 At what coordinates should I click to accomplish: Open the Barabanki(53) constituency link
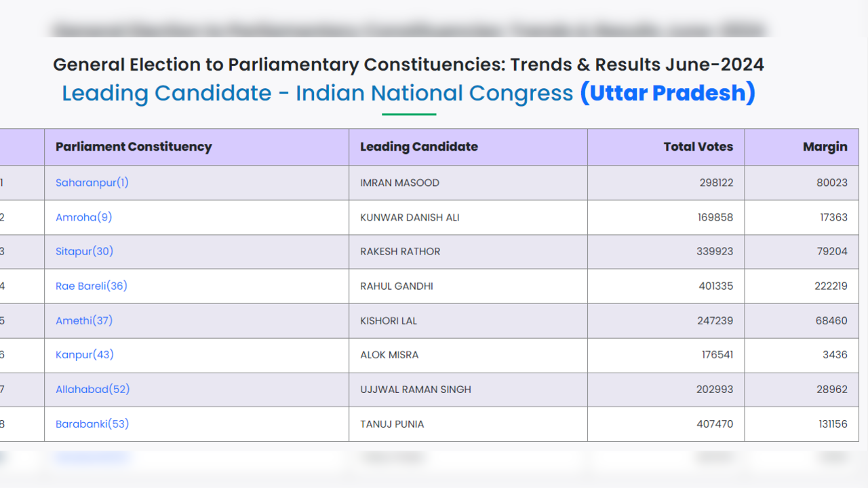[x=92, y=424]
